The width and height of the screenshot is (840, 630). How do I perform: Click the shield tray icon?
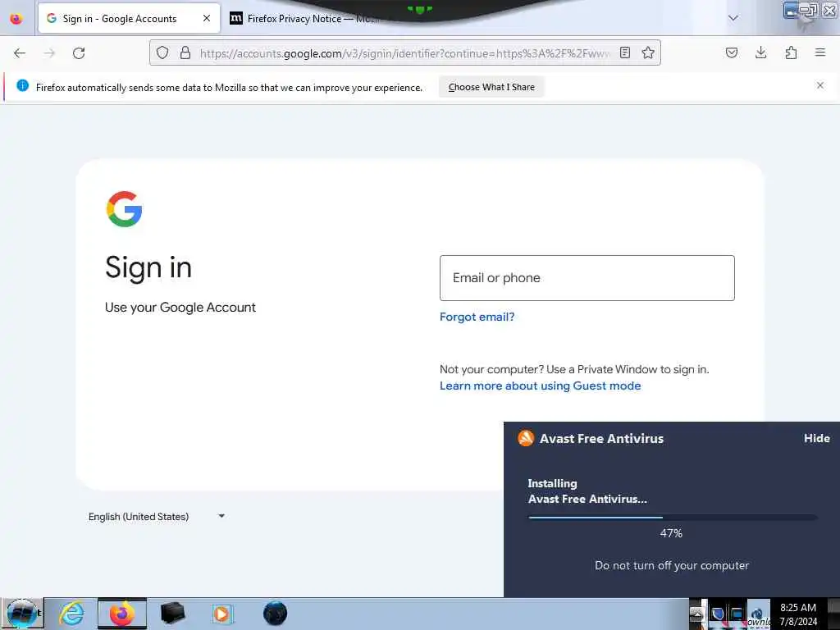point(718,614)
